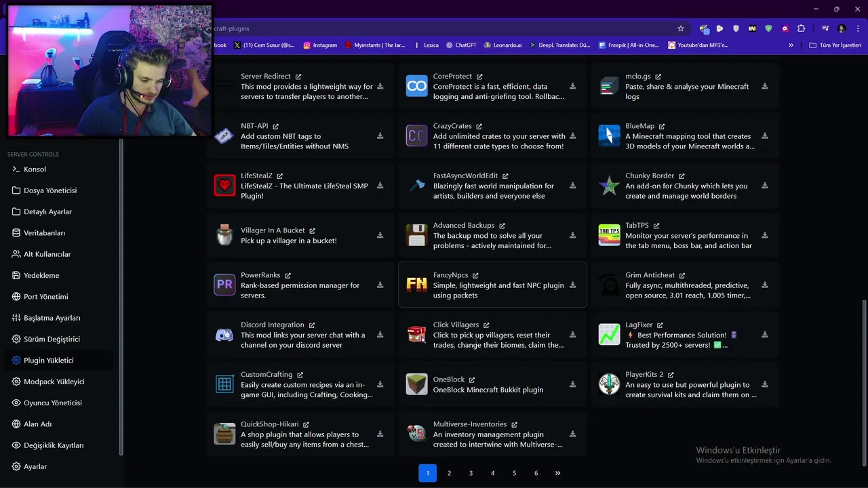868x488 pixels.
Task: Open external link next to FancyNpcs
Action: pyautogui.click(x=475, y=275)
